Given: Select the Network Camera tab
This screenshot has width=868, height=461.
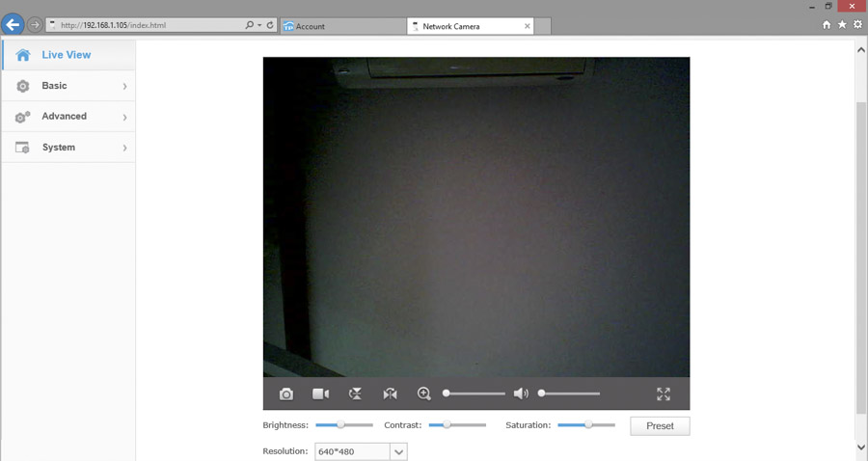Looking at the screenshot, I should tap(470, 26).
